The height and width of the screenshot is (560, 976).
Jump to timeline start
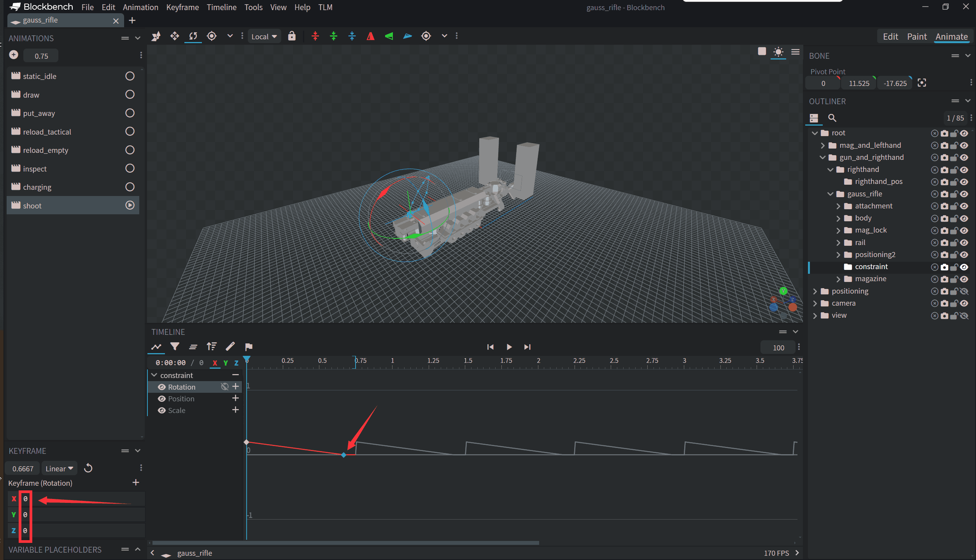click(491, 347)
